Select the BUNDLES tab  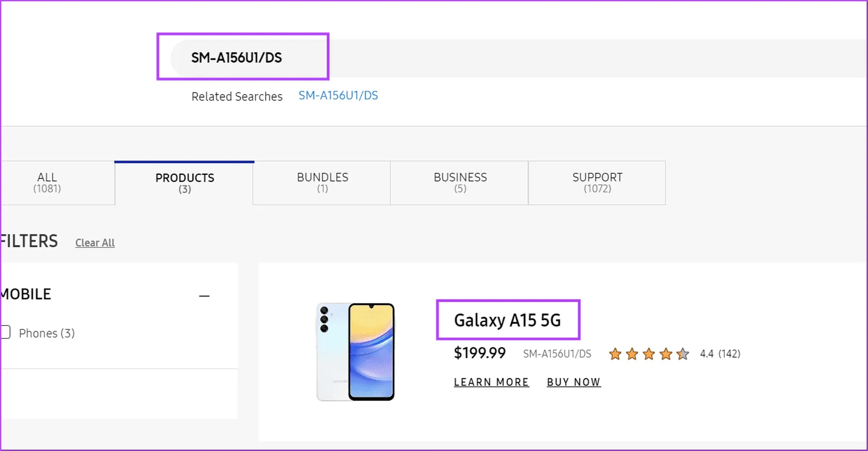coord(322,183)
